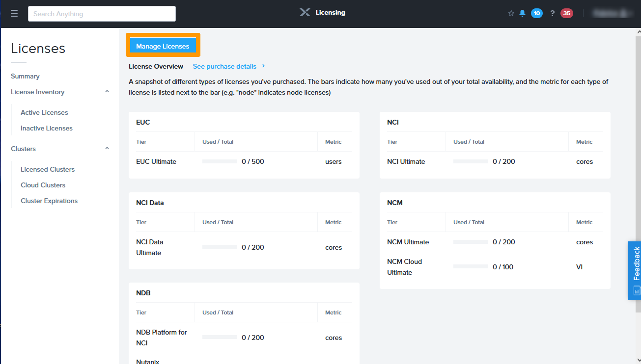This screenshot has width=641, height=364.
Task: Click the blue 10 alerts badge
Action: (x=536, y=13)
